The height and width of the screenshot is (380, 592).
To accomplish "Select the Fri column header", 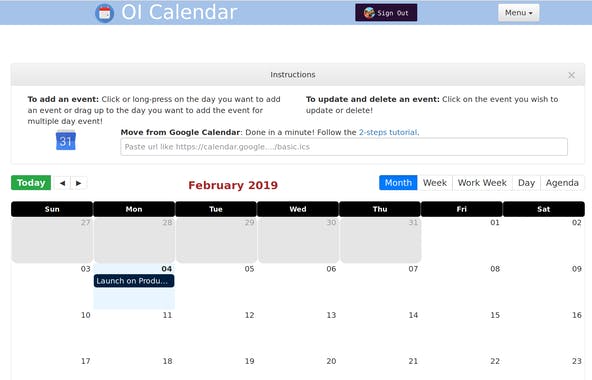I will [462, 209].
